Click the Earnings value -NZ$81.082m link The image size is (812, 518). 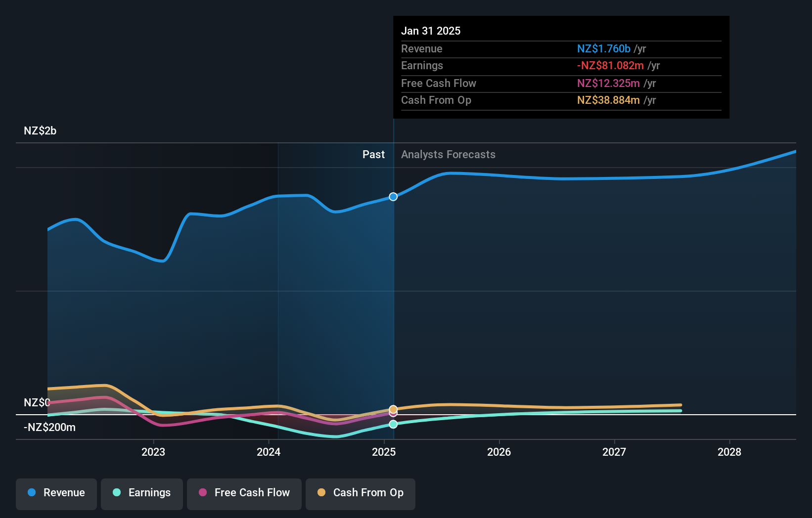(x=610, y=65)
